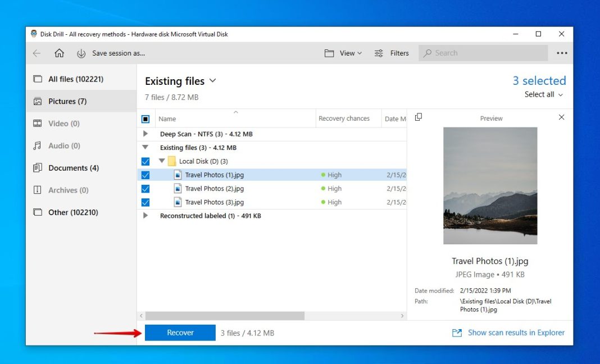Open the three-dots more options menu
This screenshot has width=600, height=364.
tap(562, 53)
